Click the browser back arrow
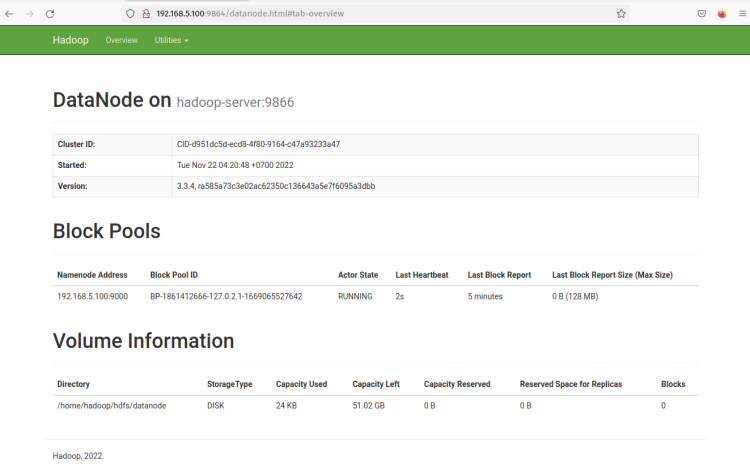The height and width of the screenshot is (469, 750). 10,14
